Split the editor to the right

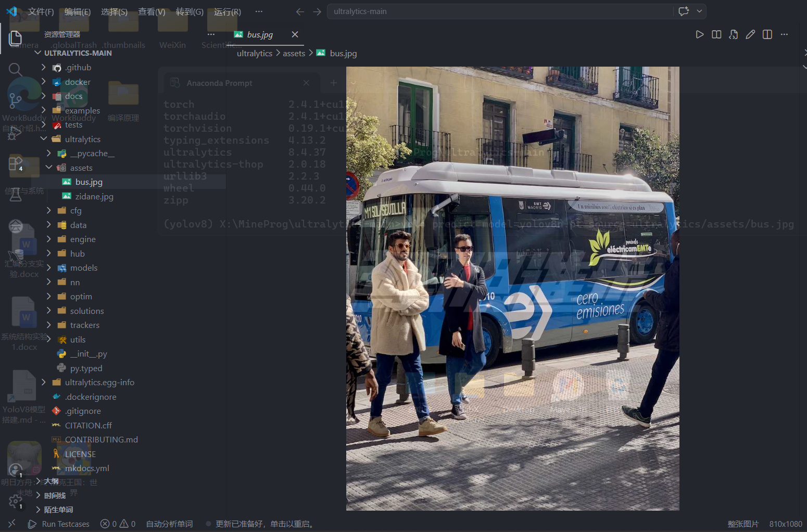coord(767,34)
